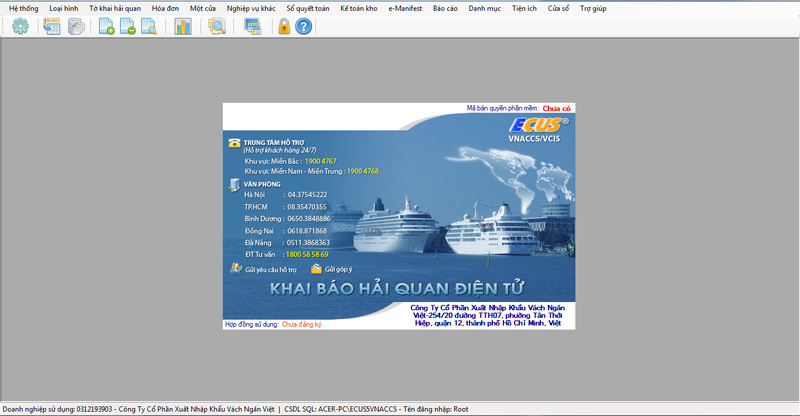
Task: Open the Sổ quyết toán menu
Action: [308, 8]
